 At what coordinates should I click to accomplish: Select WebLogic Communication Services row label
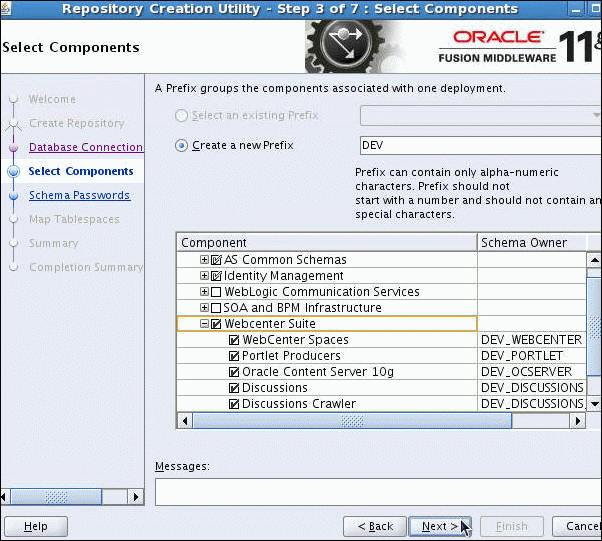[x=322, y=292]
